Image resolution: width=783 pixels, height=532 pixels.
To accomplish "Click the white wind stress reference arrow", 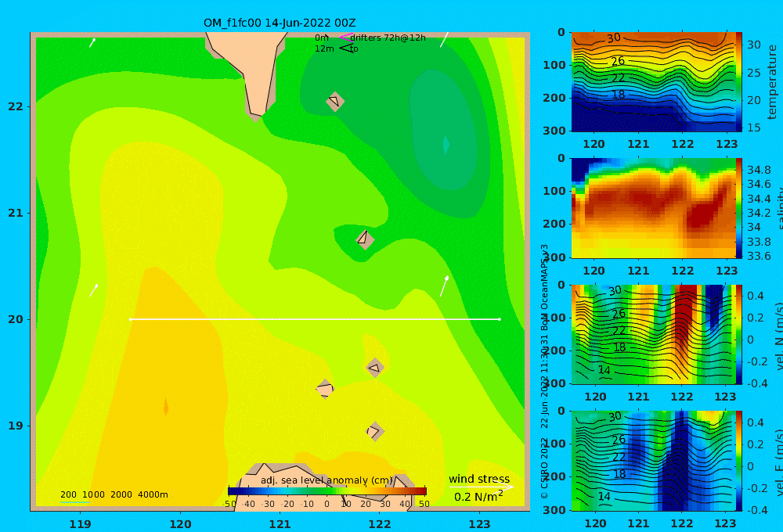I will pyautogui.click(x=482, y=487).
